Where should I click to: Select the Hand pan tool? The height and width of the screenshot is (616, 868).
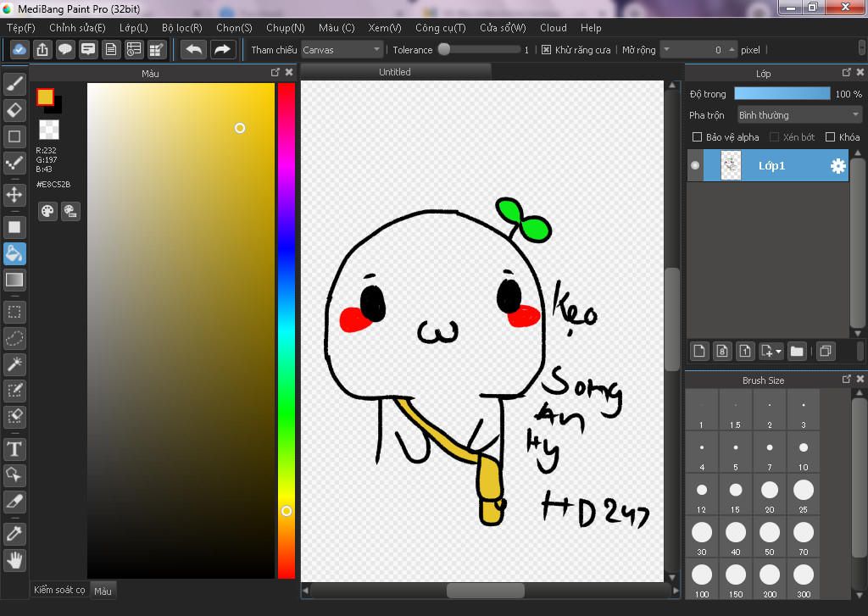pyautogui.click(x=14, y=560)
